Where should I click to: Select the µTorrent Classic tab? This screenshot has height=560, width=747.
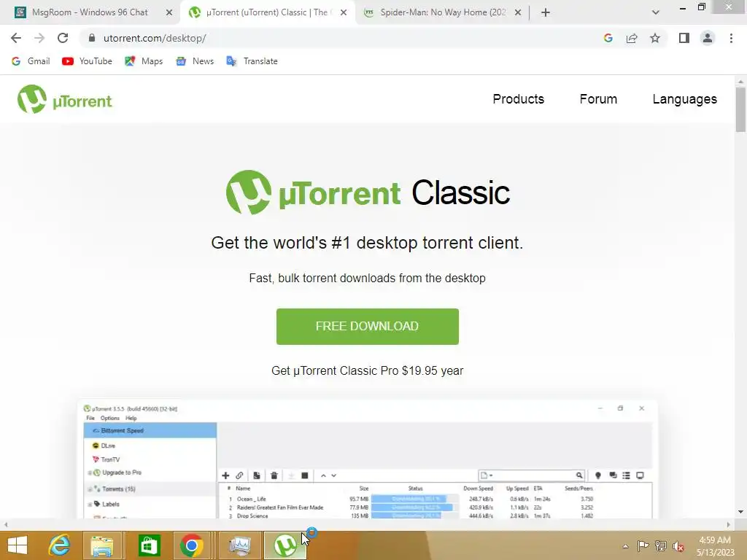coord(267,12)
